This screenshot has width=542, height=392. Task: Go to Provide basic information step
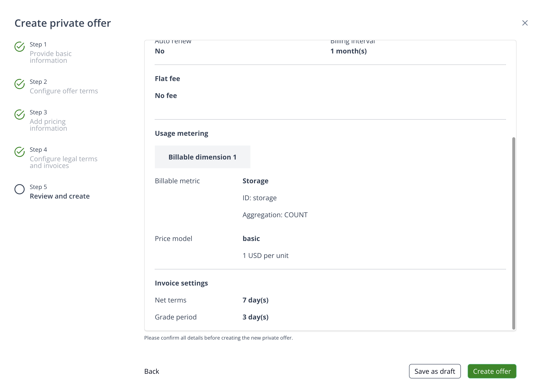[51, 57]
